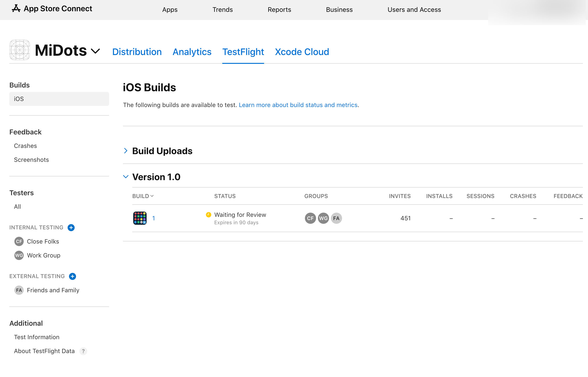Click the SESSIONS column header
The width and height of the screenshot is (588, 377).
point(480,196)
